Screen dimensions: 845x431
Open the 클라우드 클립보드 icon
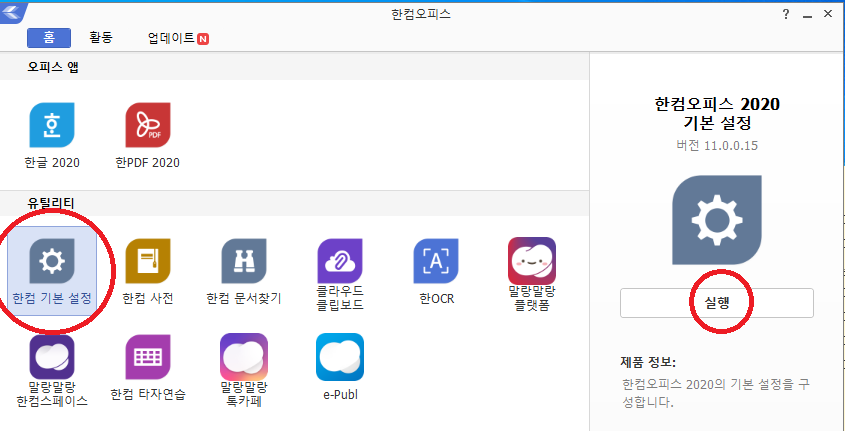coord(340,261)
